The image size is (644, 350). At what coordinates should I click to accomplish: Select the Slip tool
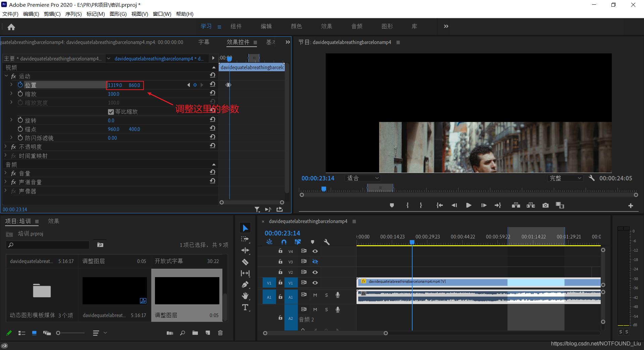(x=245, y=273)
